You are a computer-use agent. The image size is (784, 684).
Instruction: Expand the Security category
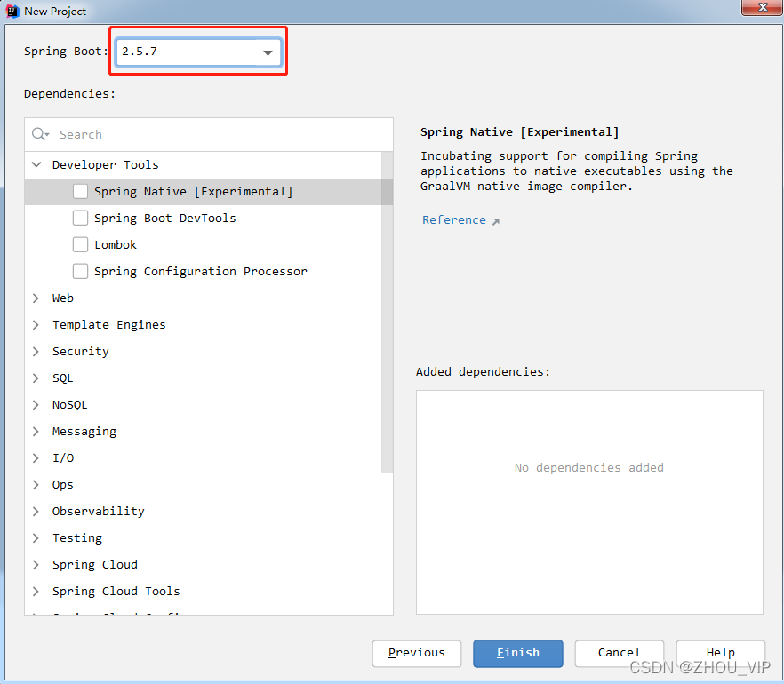pos(36,351)
